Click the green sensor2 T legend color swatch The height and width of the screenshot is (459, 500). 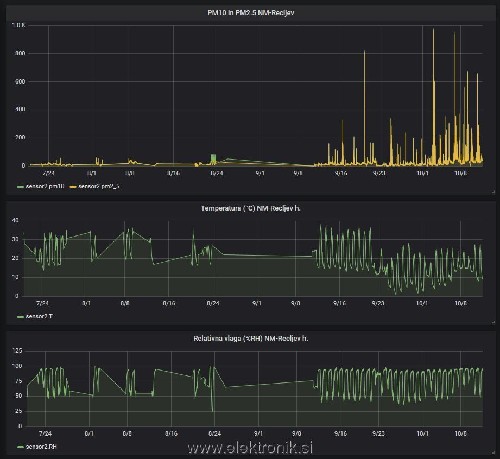[x=20, y=317]
